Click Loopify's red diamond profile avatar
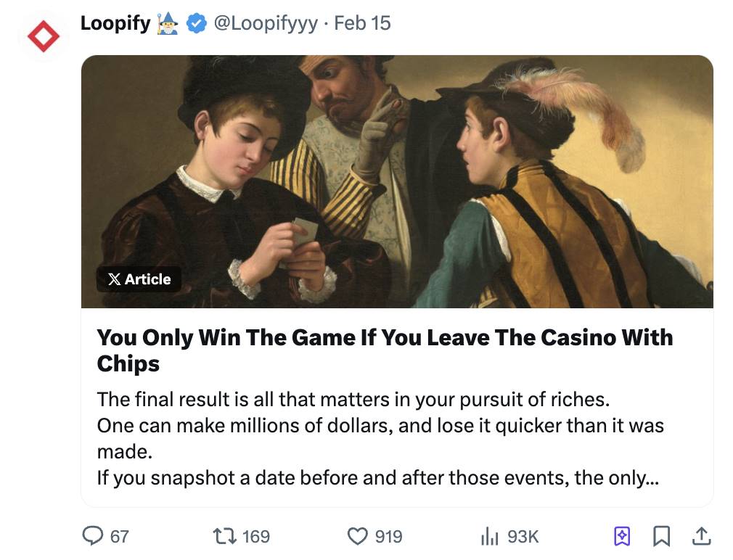Image resolution: width=733 pixels, height=560 pixels. coord(43,36)
